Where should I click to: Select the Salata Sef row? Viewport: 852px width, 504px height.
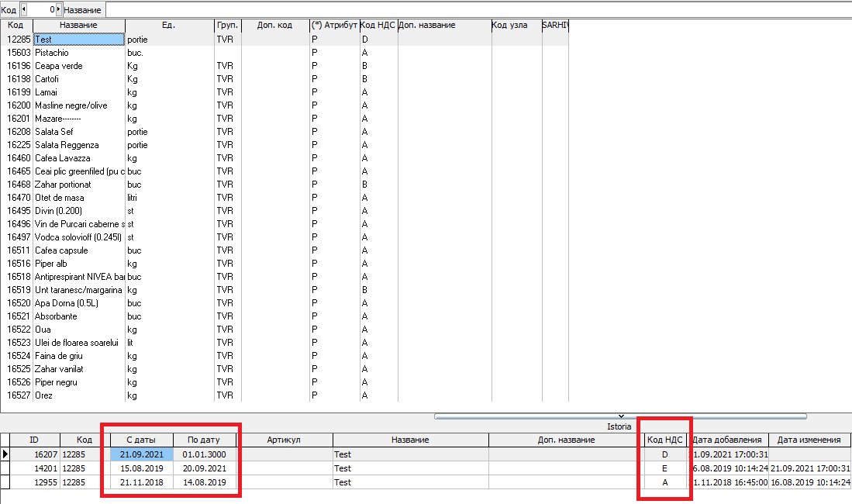coord(285,132)
